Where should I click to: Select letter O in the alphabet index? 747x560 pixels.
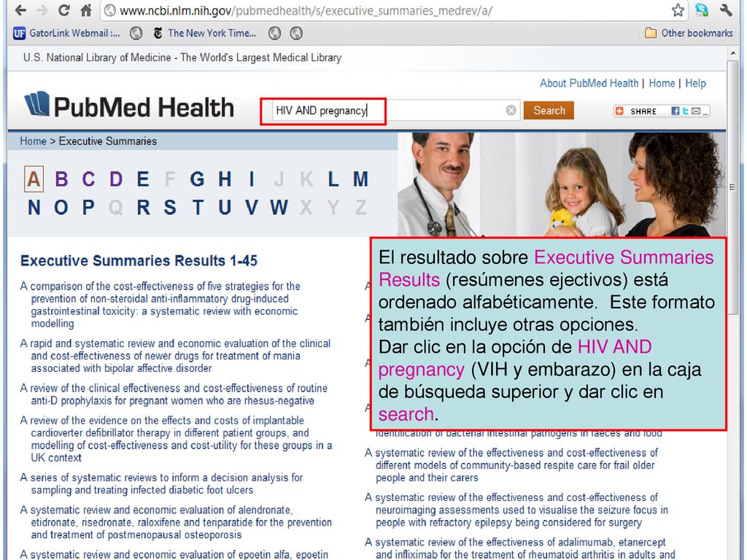click(x=61, y=207)
